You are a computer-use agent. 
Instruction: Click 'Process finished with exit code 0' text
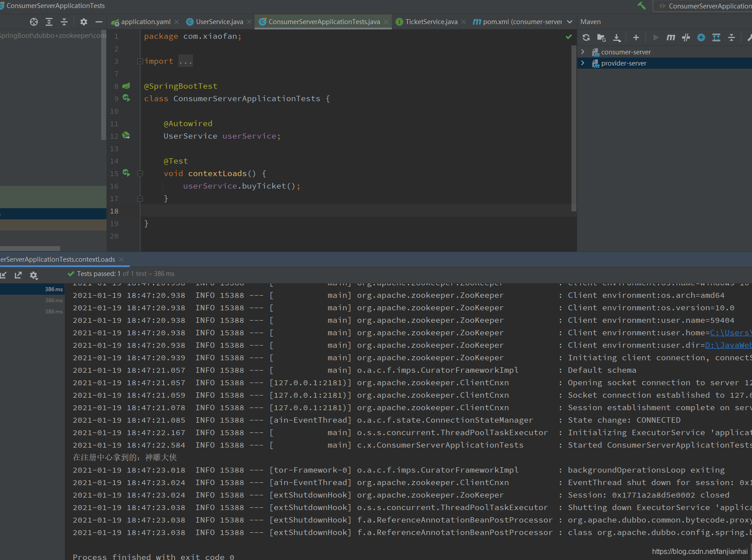[153, 556]
